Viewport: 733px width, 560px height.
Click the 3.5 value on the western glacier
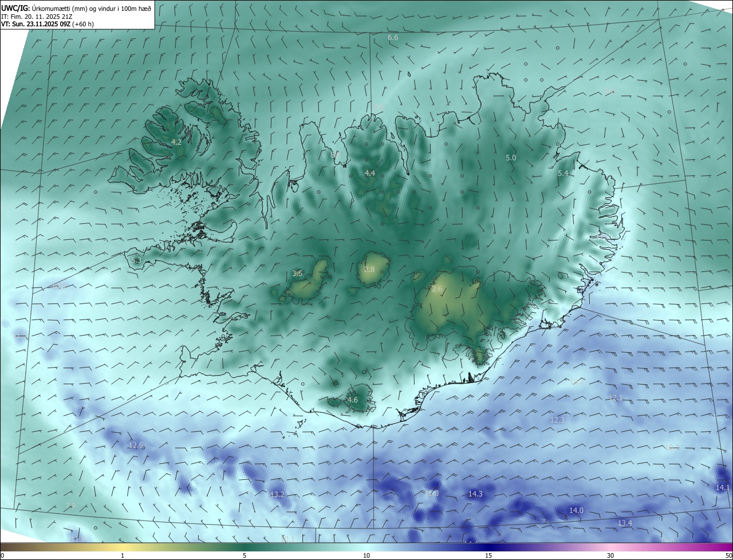297,273
